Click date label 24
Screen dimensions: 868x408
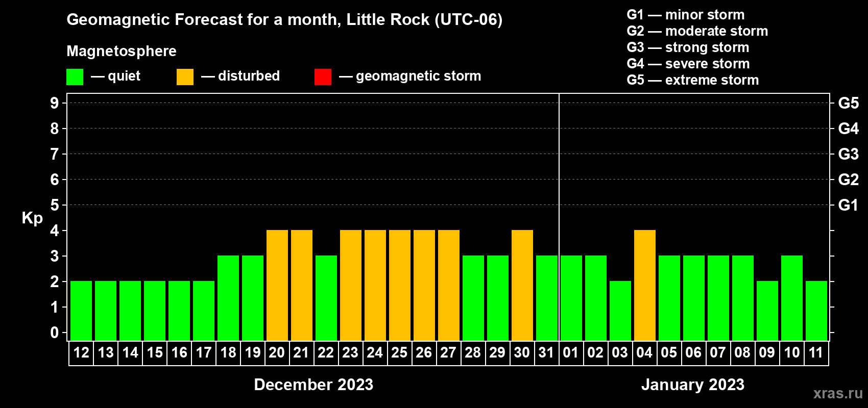375,352
